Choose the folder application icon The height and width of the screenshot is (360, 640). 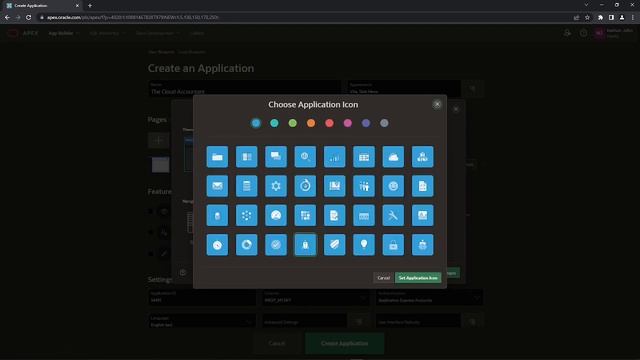pos(217,157)
